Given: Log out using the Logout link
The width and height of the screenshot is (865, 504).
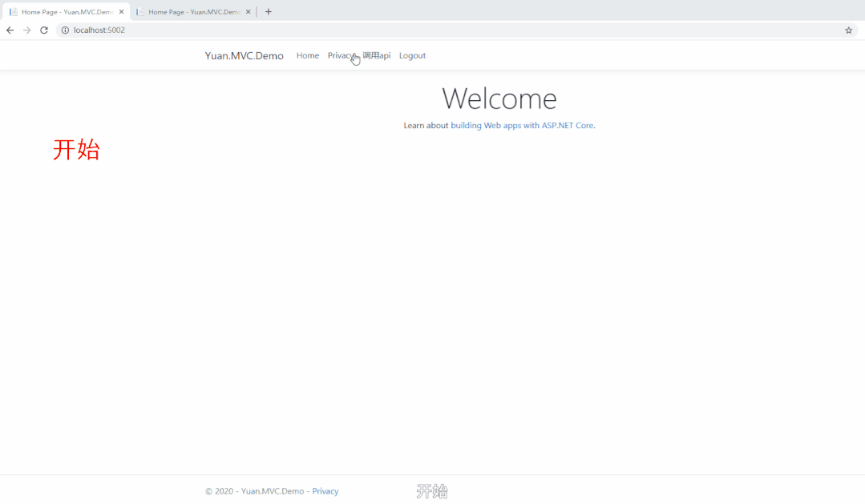Looking at the screenshot, I should 412,56.
